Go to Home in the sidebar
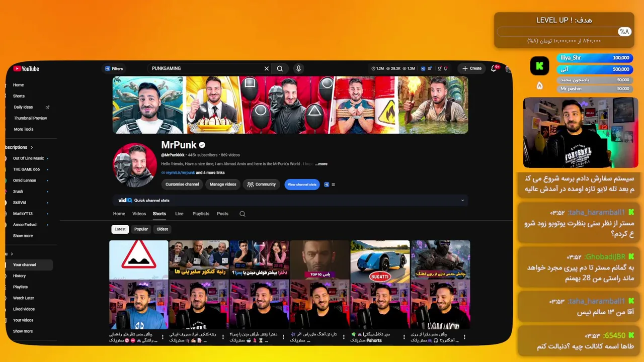Image resolution: width=644 pixels, height=362 pixels. [x=18, y=85]
